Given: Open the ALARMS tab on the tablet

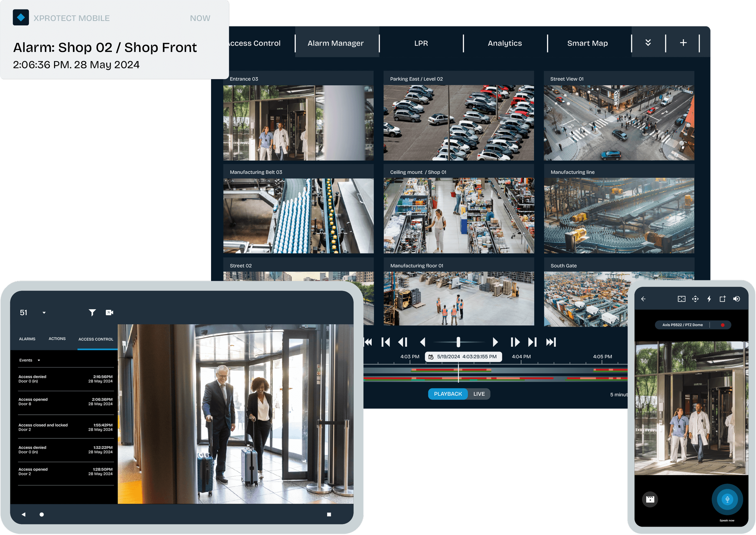Looking at the screenshot, I should (27, 339).
